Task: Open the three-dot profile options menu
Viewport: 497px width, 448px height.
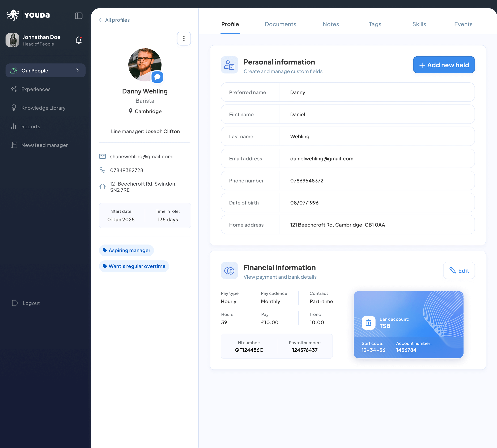Action: (184, 39)
